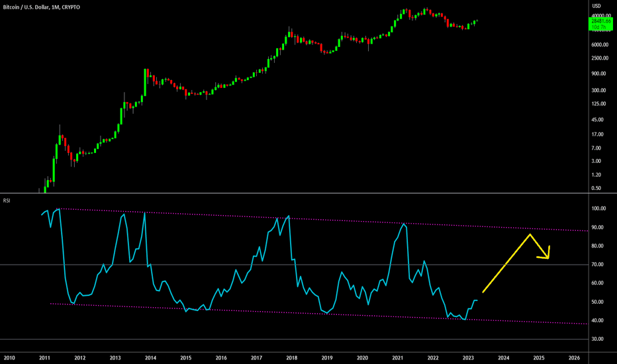617x364 pixels.
Task: Click the 2023 label on time axis
Action: click(468, 358)
